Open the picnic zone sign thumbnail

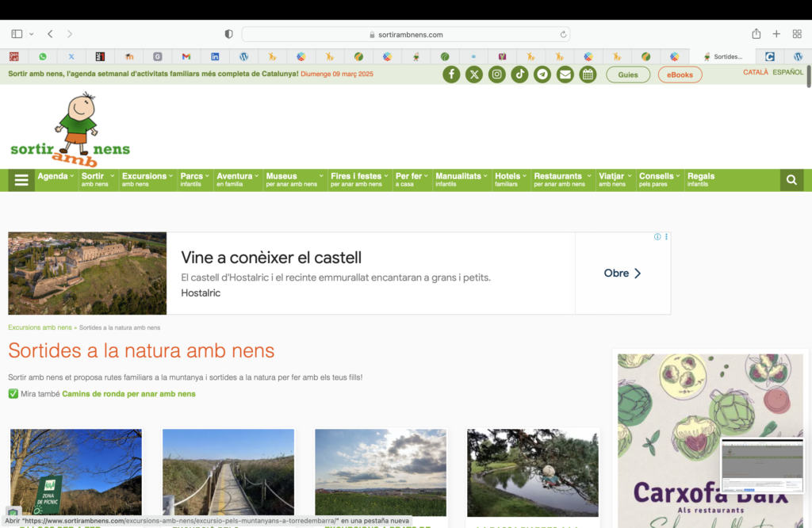(x=76, y=472)
